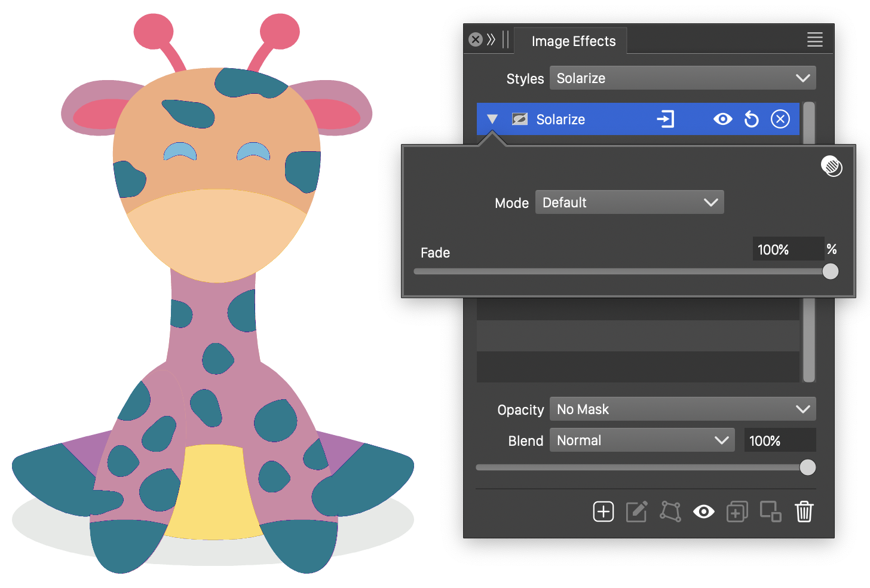This screenshot has width=870, height=588.
Task: Open the Styles dropdown showing Solarize
Action: click(x=682, y=78)
